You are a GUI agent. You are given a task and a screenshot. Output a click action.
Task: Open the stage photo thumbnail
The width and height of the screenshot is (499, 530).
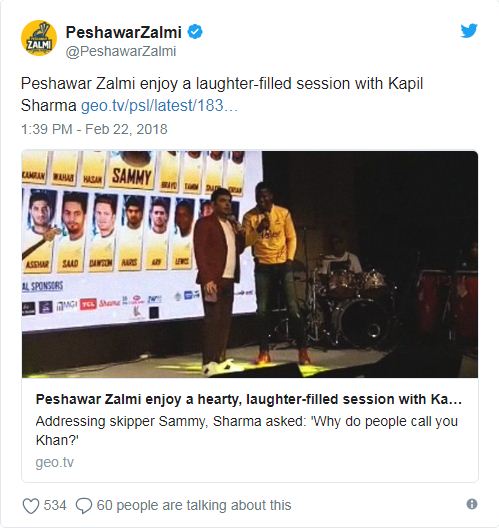(250, 264)
